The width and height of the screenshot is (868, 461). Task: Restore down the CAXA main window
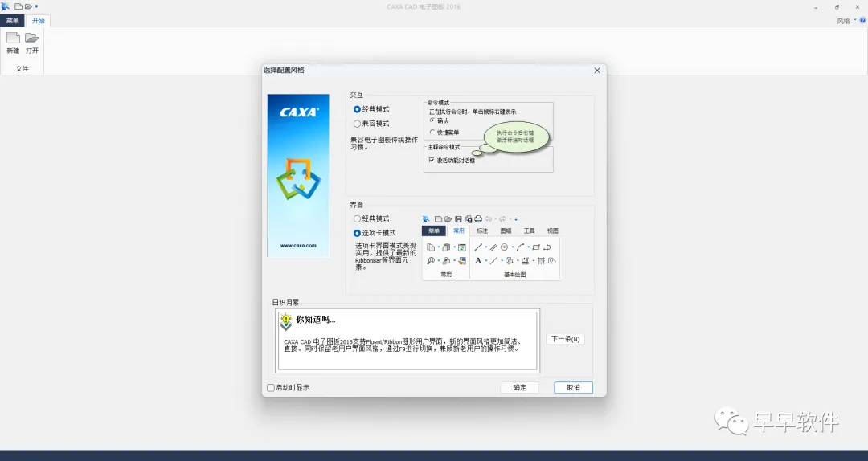(837, 7)
